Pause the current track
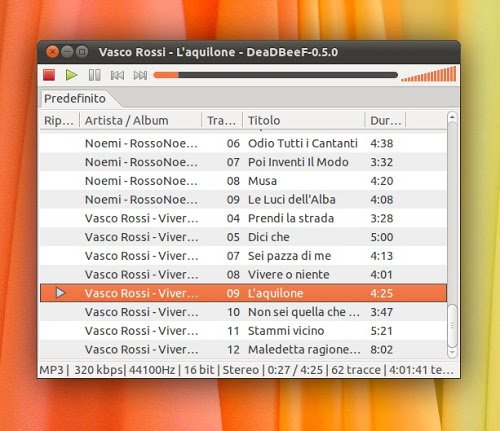This screenshot has width=500, height=431. [x=95, y=75]
